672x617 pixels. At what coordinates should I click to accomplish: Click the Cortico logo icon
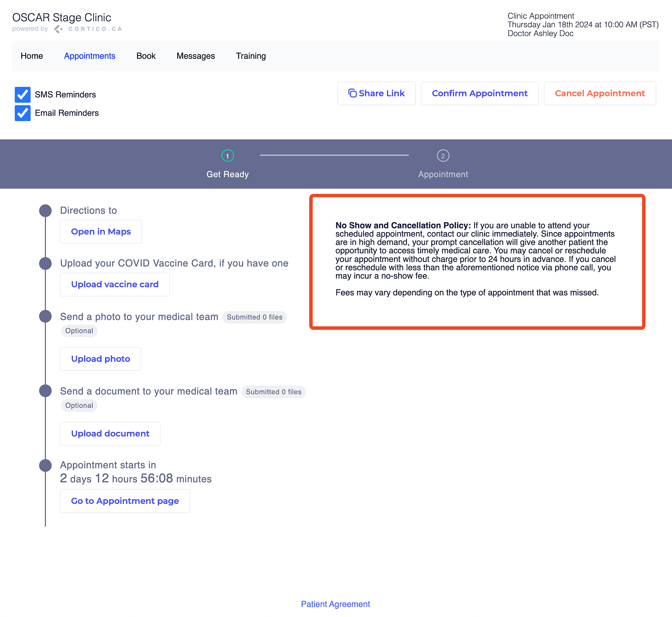[x=58, y=29]
